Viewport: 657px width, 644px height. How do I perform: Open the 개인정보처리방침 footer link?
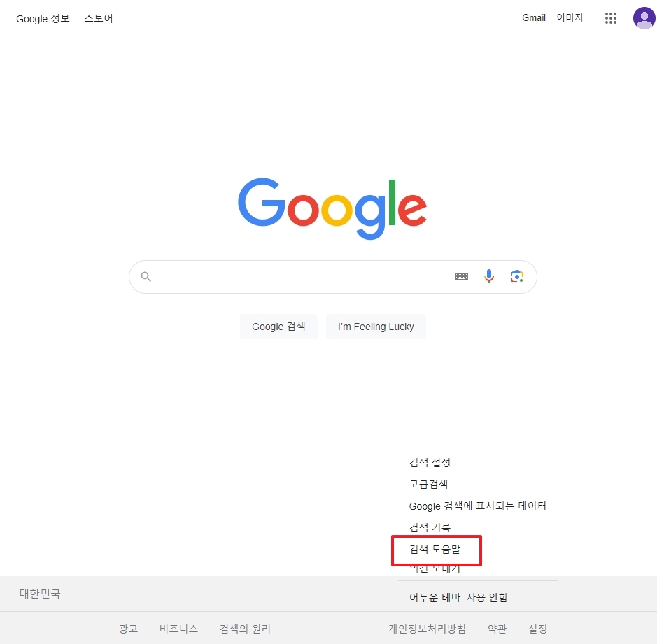pos(427,629)
